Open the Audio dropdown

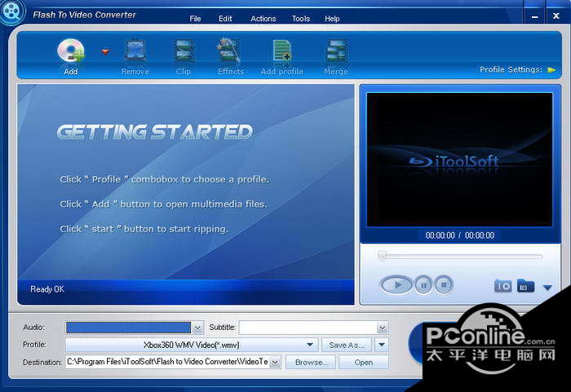coord(197,328)
